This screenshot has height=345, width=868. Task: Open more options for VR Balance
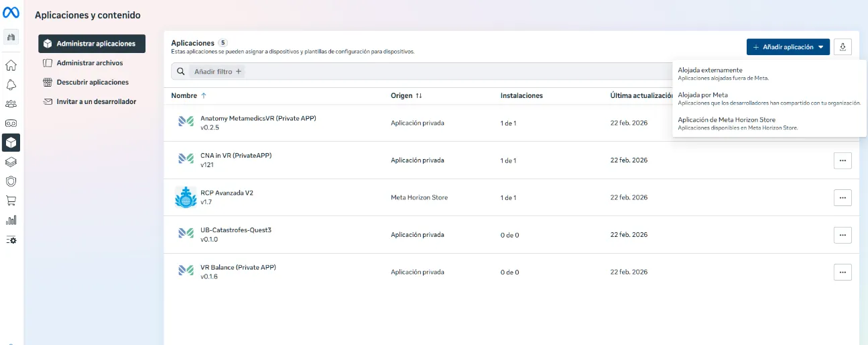click(843, 272)
